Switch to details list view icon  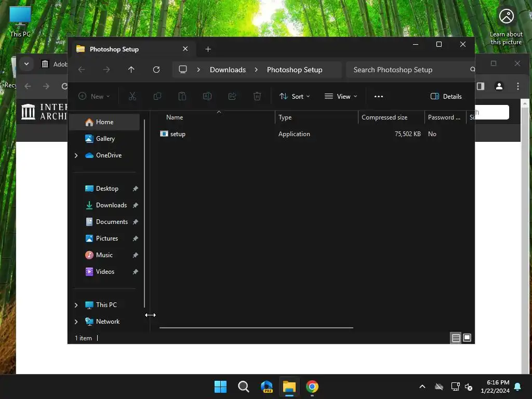pyautogui.click(x=456, y=338)
